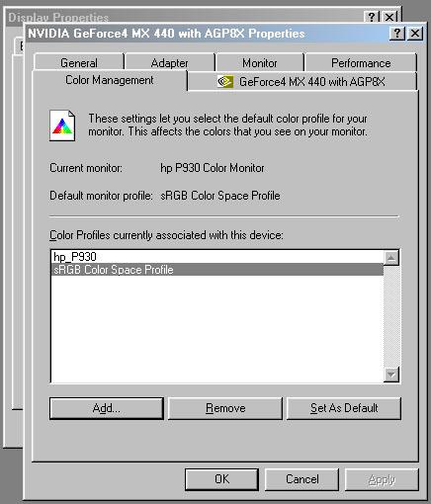Image resolution: width=431 pixels, height=504 pixels.
Task: Click the profile list scroll down arrow
Action: click(391, 375)
